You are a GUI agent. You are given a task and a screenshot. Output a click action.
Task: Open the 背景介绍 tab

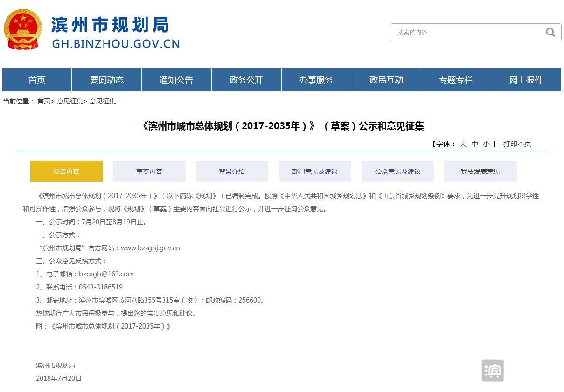(x=232, y=171)
